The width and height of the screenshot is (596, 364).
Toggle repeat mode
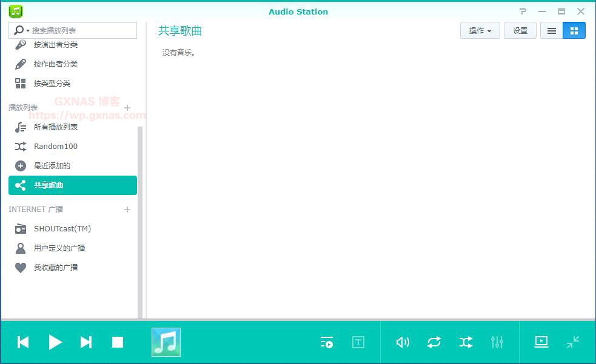click(434, 342)
